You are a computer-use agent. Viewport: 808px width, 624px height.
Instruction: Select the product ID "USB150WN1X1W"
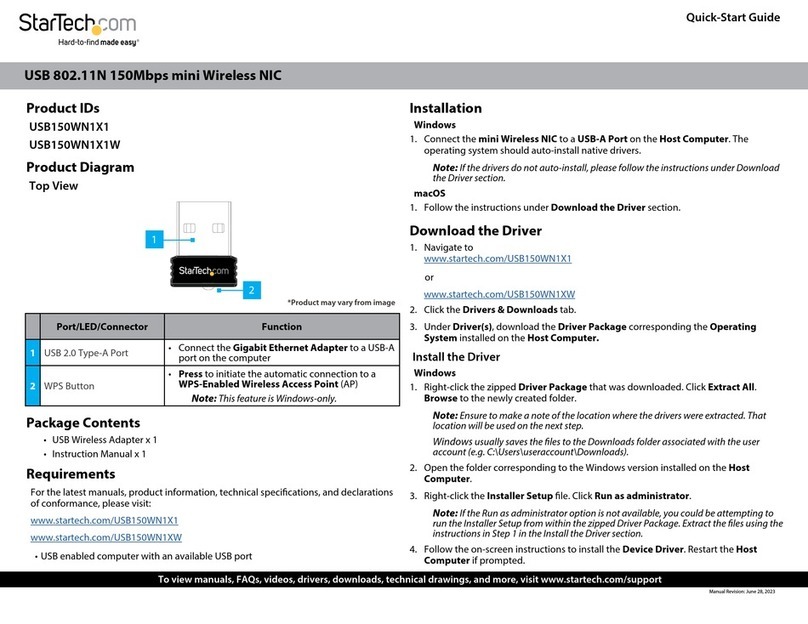(75, 145)
